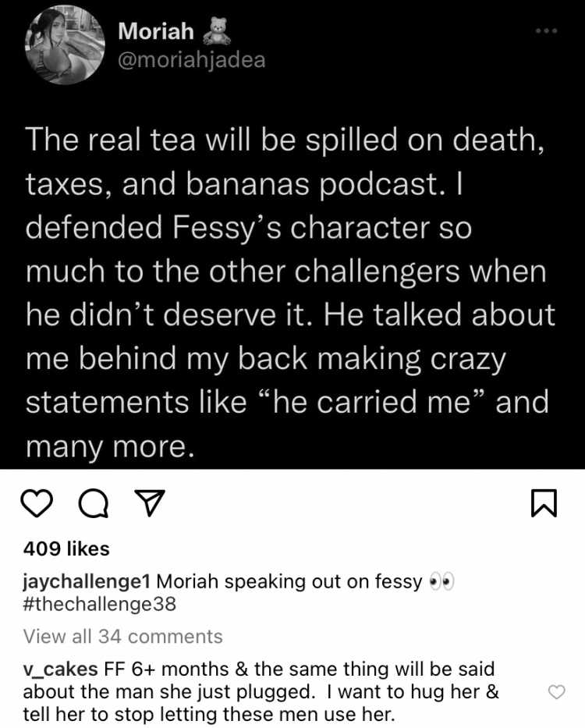The width and height of the screenshot is (585, 728).
Task: Tap the caption text about fessy
Action: tap(289, 582)
